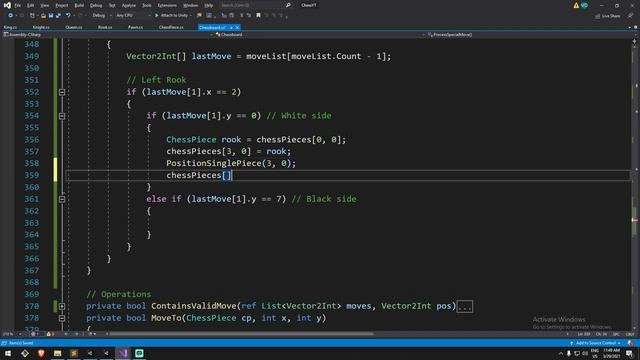
Task: Open the zoom level dropdown
Action: [11, 334]
